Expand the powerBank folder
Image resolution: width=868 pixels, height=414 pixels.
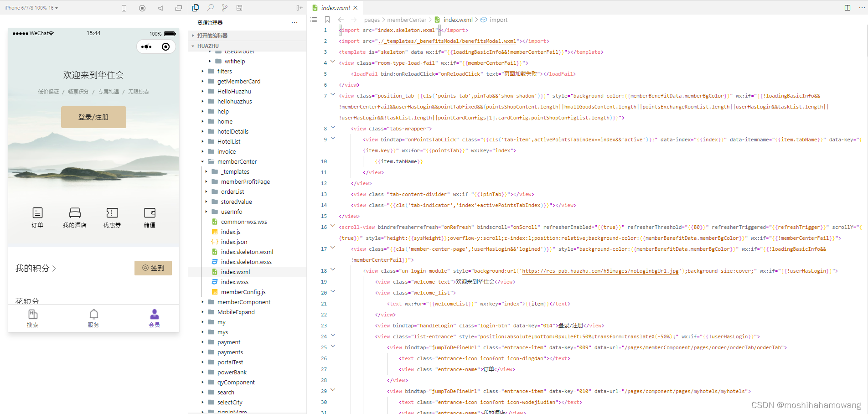(x=247, y=372)
